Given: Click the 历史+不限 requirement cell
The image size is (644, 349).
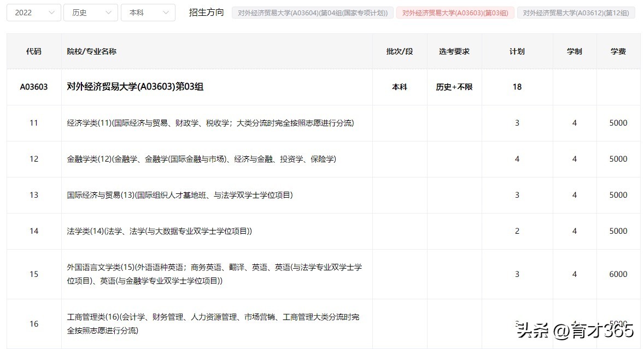Looking at the screenshot, I should point(454,87).
